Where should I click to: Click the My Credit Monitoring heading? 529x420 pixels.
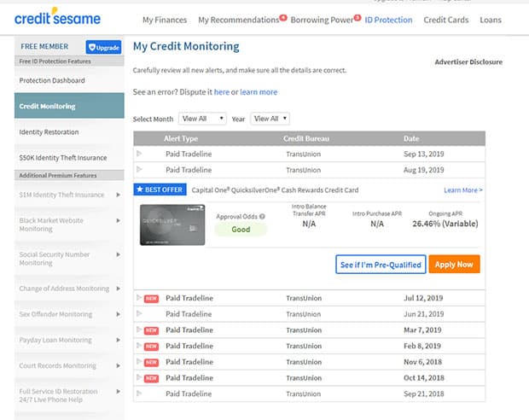point(186,46)
